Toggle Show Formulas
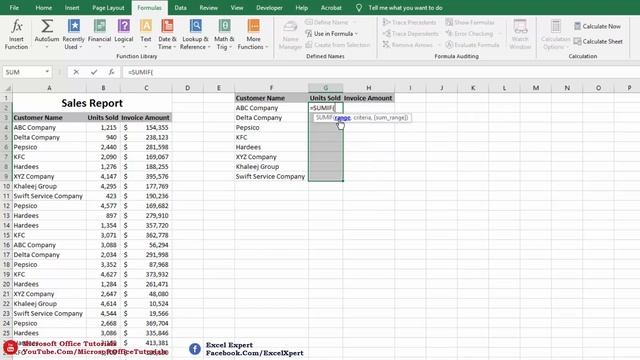Image resolution: width=640 pixels, height=360 pixels. pyautogui.click(x=470, y=22)
